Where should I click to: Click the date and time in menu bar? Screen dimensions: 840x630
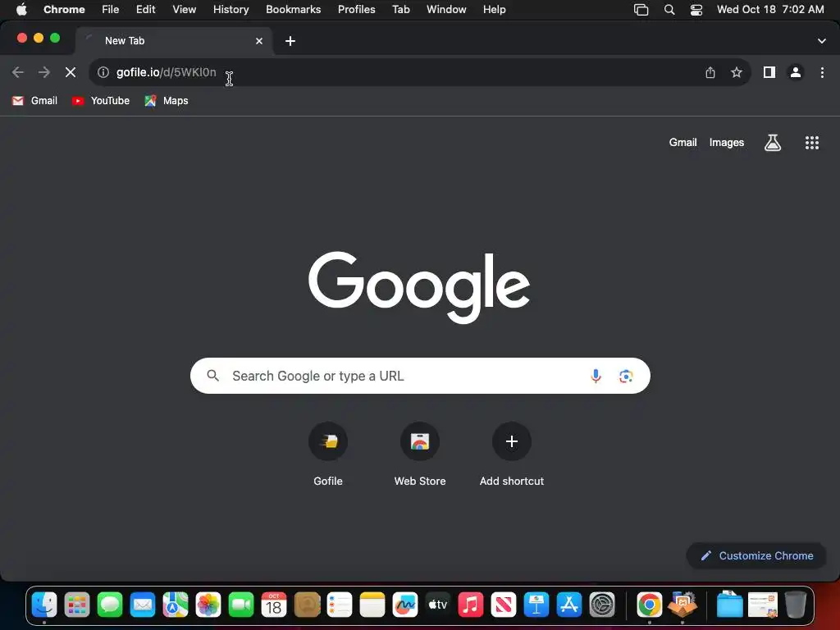pyautogui.click(x=770, y=10)
